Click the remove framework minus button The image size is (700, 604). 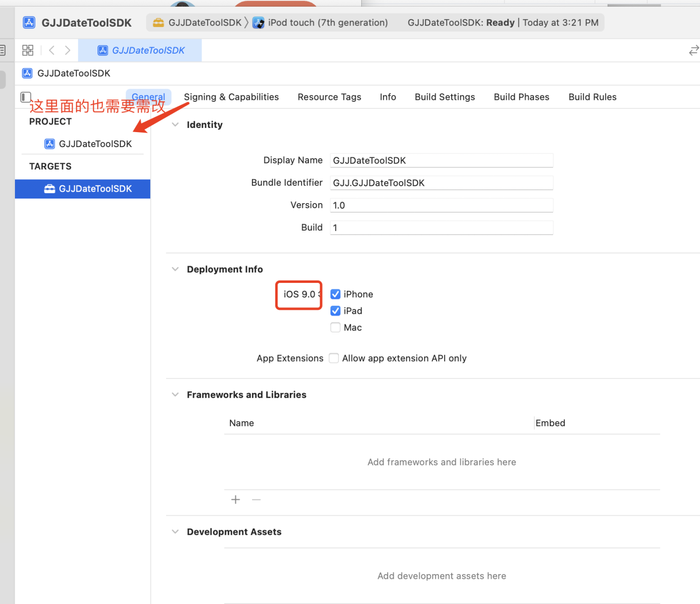tap(256, 500)
